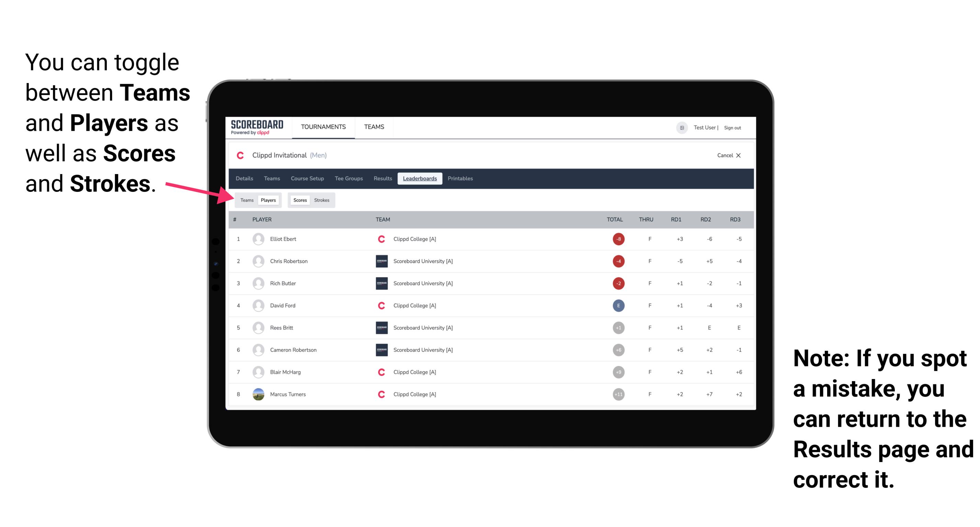Select the Results tab

click(x=382, y=179)
